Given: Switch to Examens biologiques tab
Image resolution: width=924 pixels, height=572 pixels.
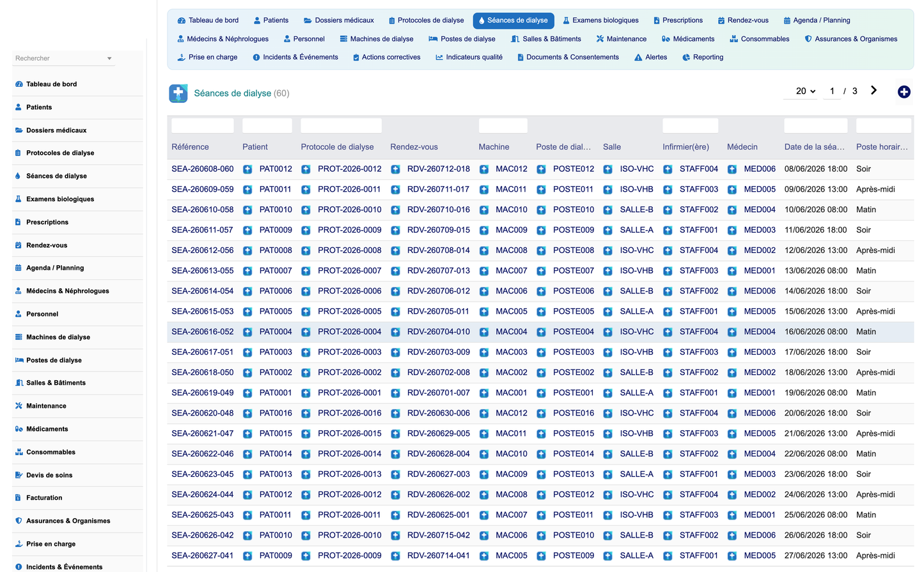Looking at the screenshot, I should [x=600, y=20].
